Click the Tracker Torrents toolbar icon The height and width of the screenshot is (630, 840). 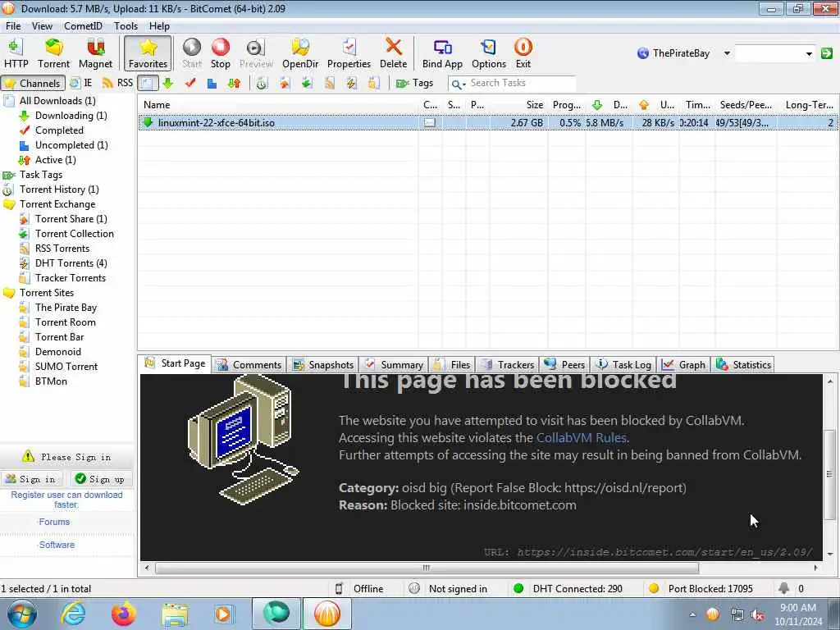tap(374, 83)
